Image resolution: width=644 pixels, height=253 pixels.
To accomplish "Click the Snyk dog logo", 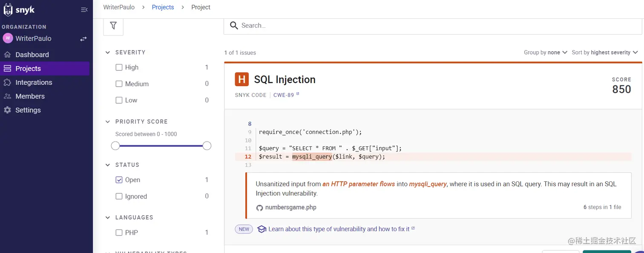I will point(8,10).
